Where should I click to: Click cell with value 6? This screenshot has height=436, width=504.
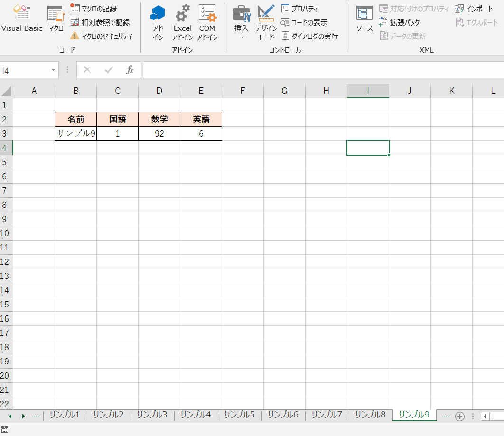(201, 133)
